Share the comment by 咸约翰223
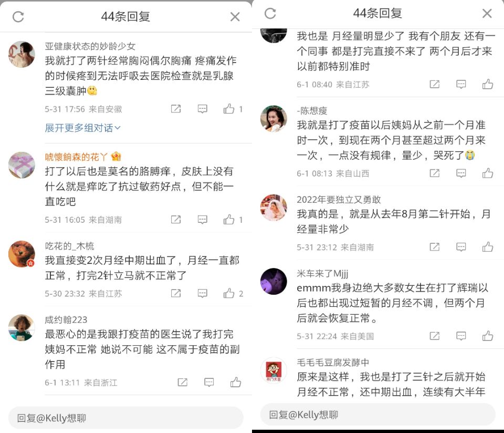The image size is (504, 433). pyautogui.click(x=183, y=383)
